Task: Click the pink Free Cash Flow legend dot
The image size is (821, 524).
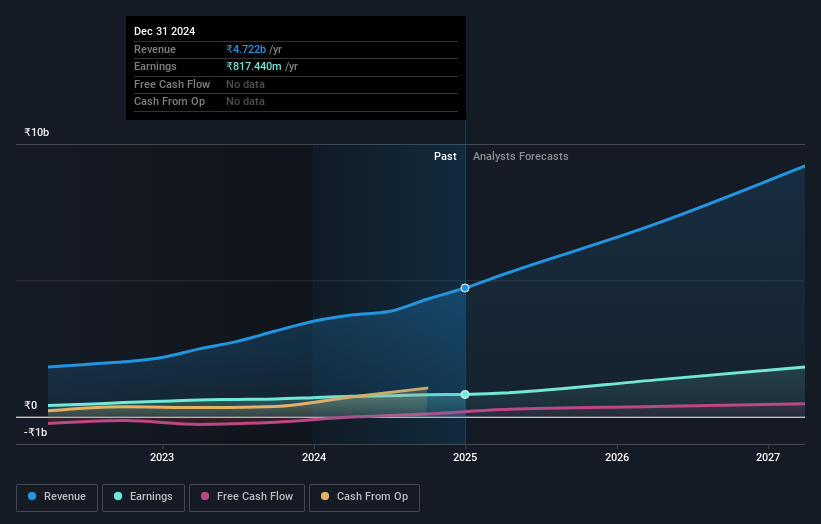Action: [205, 496]
